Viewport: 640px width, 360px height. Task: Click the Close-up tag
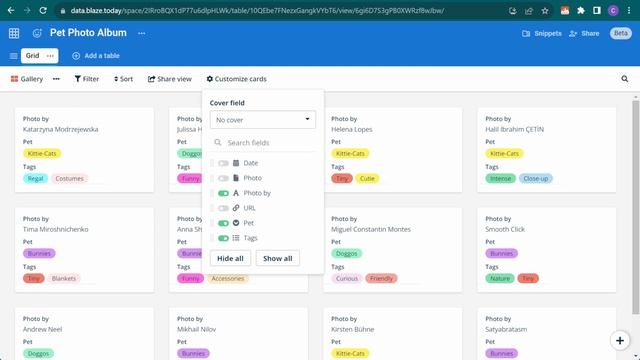click(536, 178)
